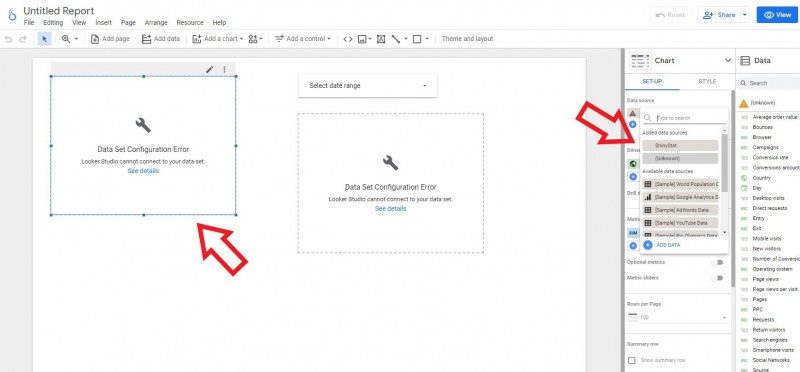This screenshot has height=372, width=800.
Task: Open the Select date range control
Action: (368, 86)
